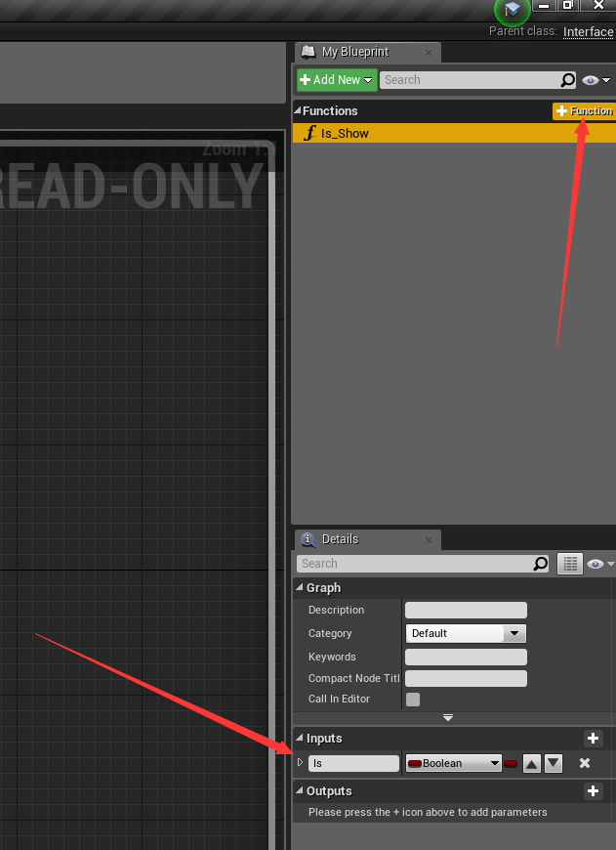Click the My Blueprint search magnifier icon
Image resolution: width=616 pixels, height=850 pixels.
pos(567,80)
